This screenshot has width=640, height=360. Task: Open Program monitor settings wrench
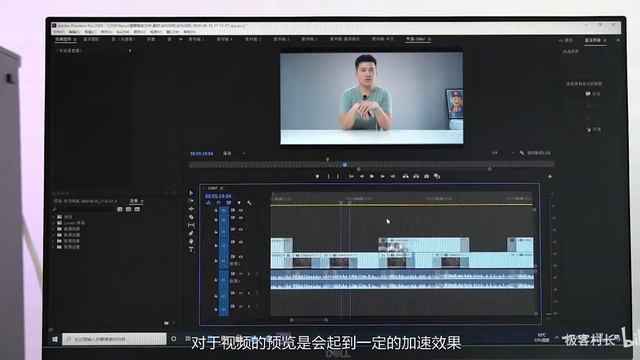point(522,153)
